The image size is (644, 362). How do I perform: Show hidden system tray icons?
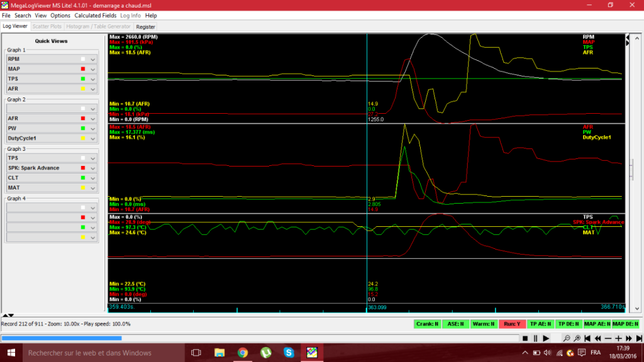(x=525, y=353)
